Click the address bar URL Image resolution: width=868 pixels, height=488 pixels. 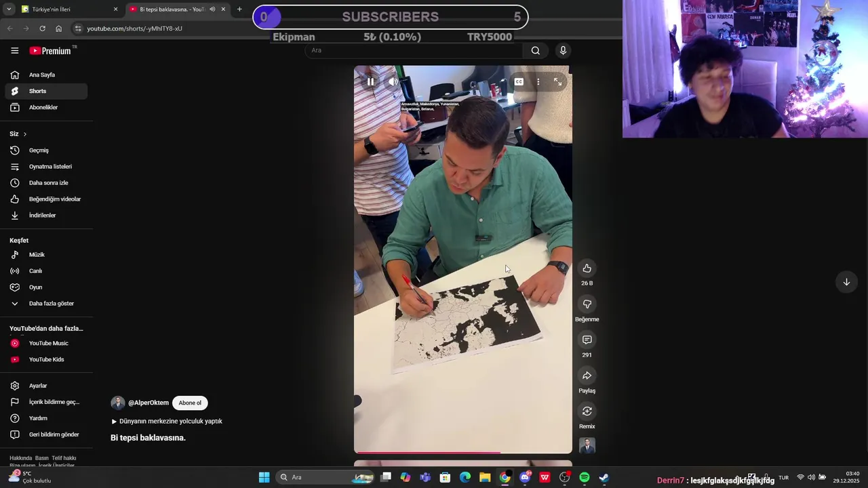point(134,28)
